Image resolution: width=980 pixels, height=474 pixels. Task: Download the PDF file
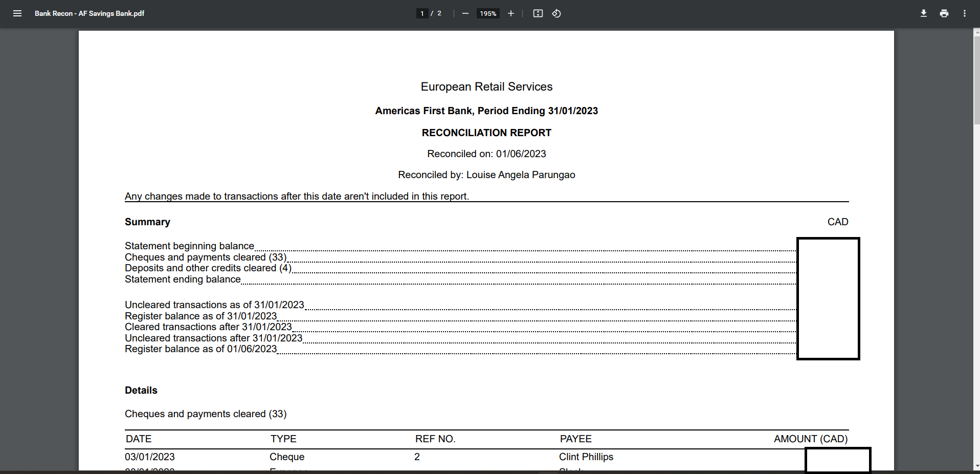point(924,13)
